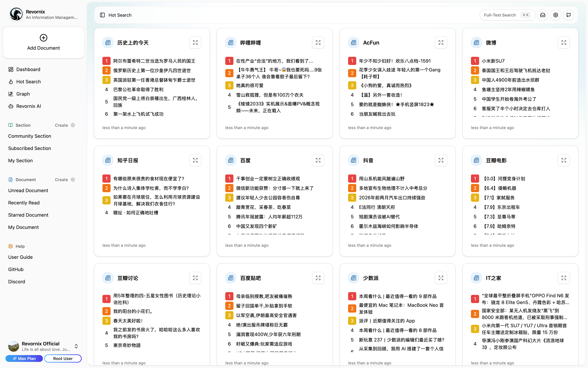Open Graph from the sidebar
The height and width of the screenshot is (368, 588).
[x=23, y=94]
